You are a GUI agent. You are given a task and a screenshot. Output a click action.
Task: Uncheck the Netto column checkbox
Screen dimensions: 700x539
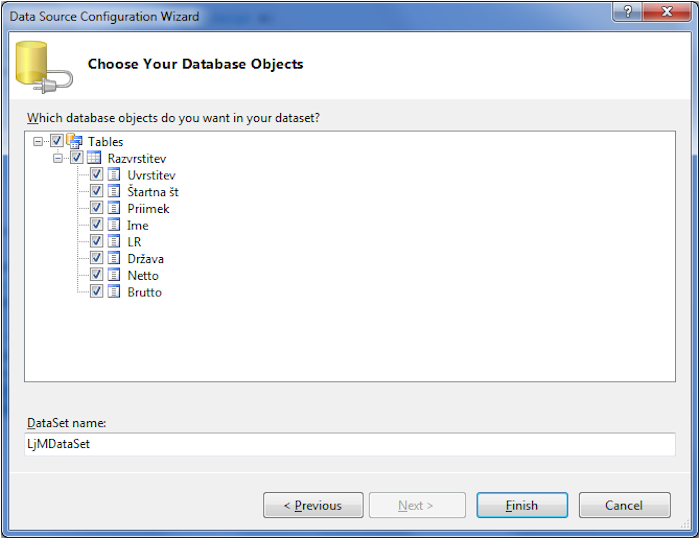96,275
